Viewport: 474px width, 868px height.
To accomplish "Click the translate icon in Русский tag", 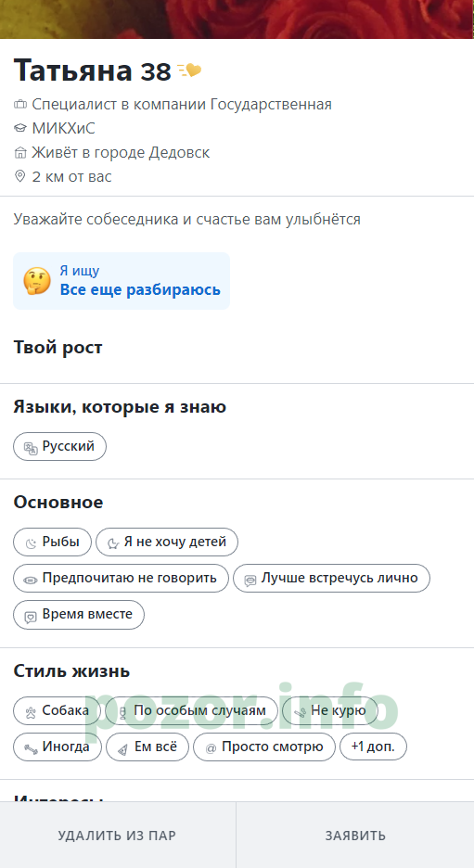I will pos(31,447).
